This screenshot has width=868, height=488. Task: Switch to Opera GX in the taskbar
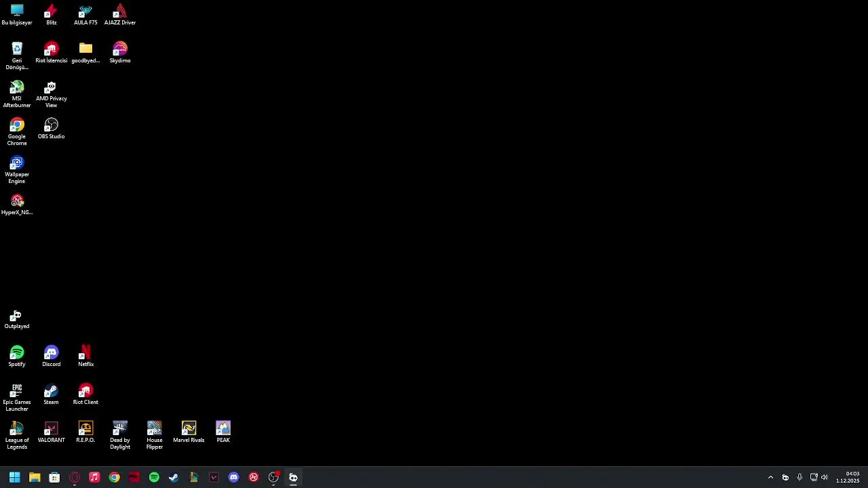[75, 477]
